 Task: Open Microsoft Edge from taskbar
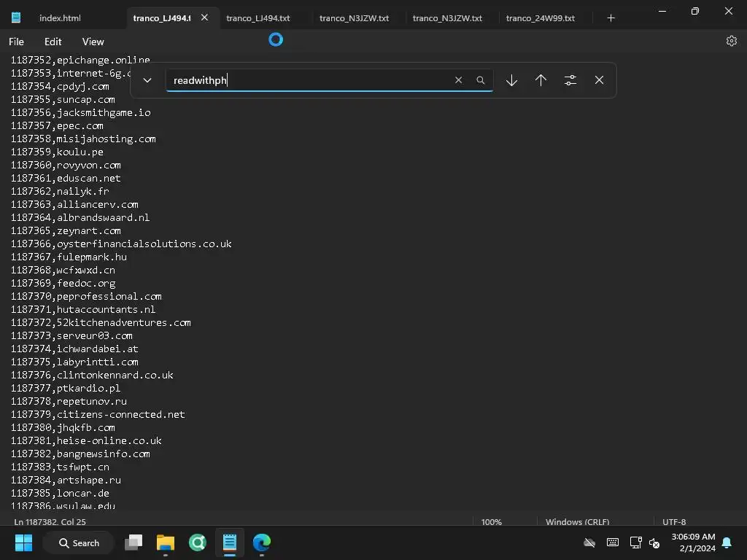[x=262, y=542]
